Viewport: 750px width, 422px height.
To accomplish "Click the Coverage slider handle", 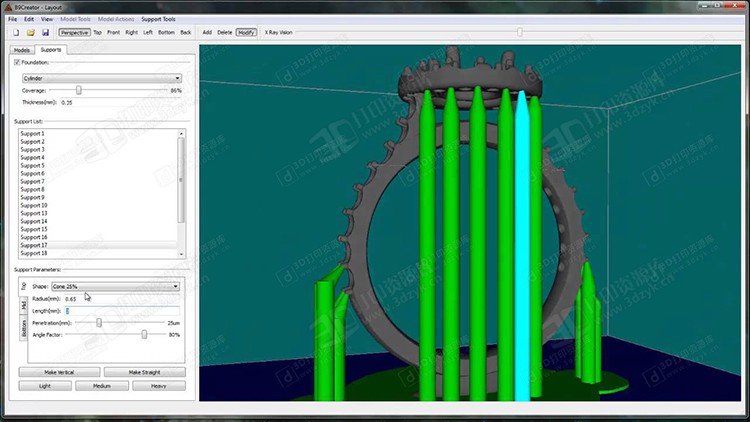I will pyautogui.click(x=79, y=90).
